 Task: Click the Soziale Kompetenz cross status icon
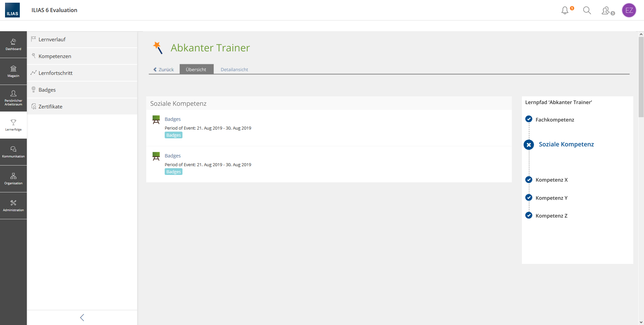coord(529,145)
